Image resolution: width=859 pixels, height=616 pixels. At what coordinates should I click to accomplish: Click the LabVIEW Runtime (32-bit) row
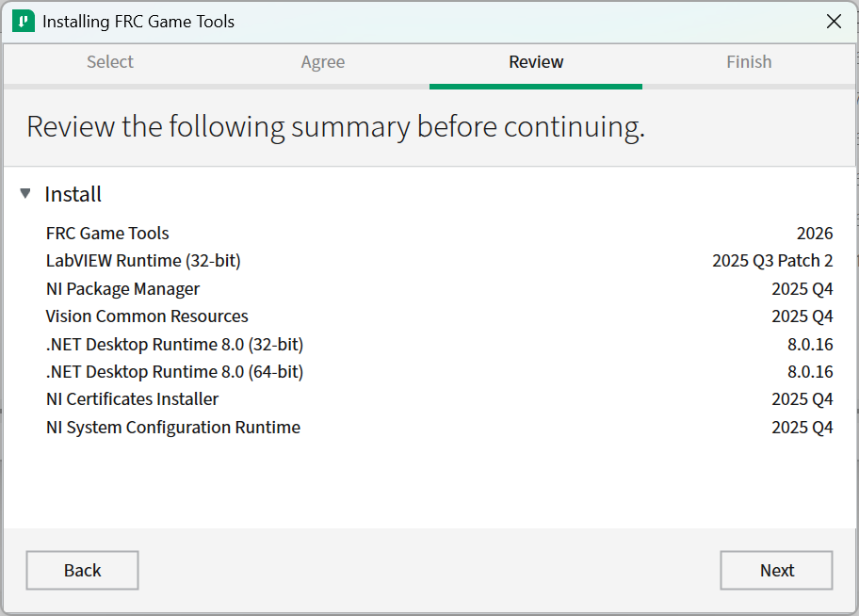pos(143,260)
